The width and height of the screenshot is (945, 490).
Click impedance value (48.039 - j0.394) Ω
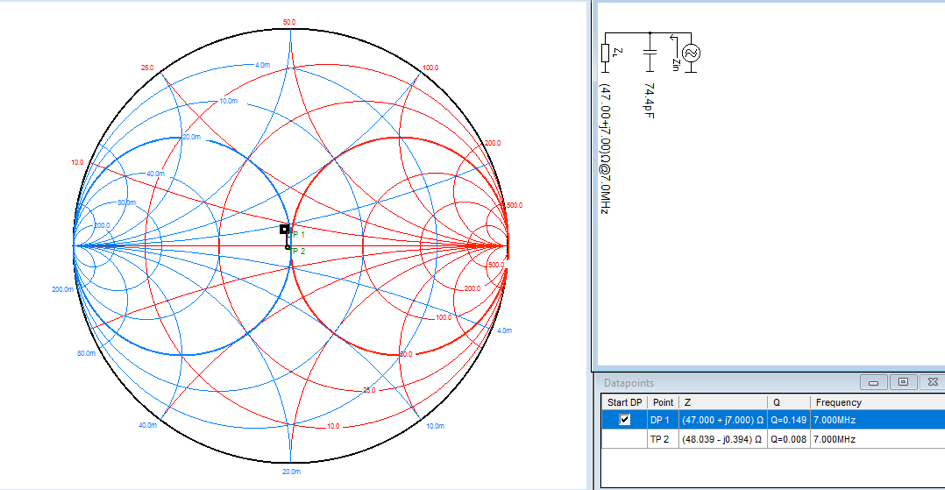pos(723,439)
